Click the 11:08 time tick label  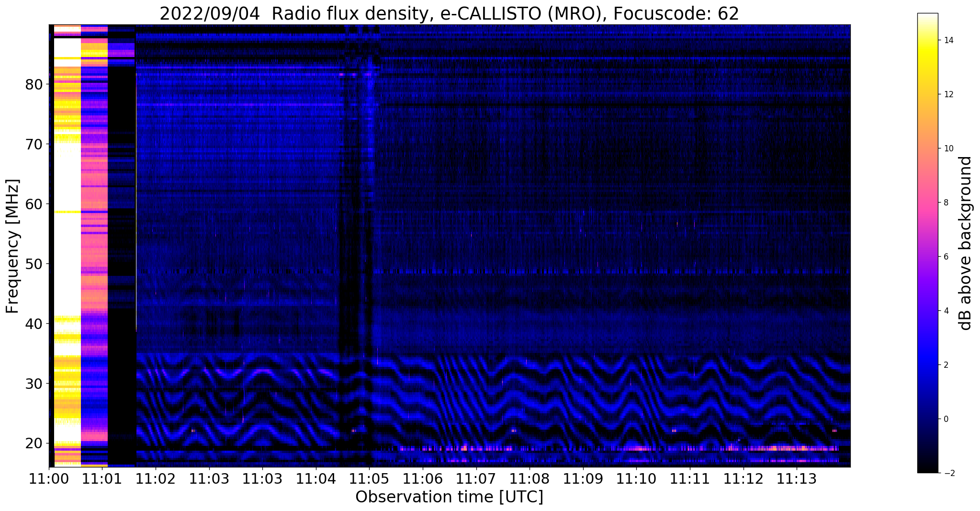(529, 479)
